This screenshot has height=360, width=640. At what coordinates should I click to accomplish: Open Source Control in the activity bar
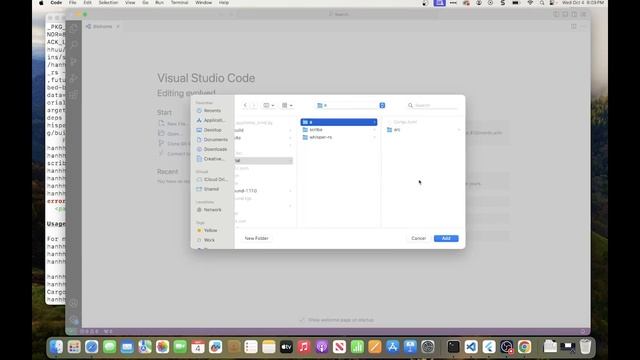(x=74, y=62)
